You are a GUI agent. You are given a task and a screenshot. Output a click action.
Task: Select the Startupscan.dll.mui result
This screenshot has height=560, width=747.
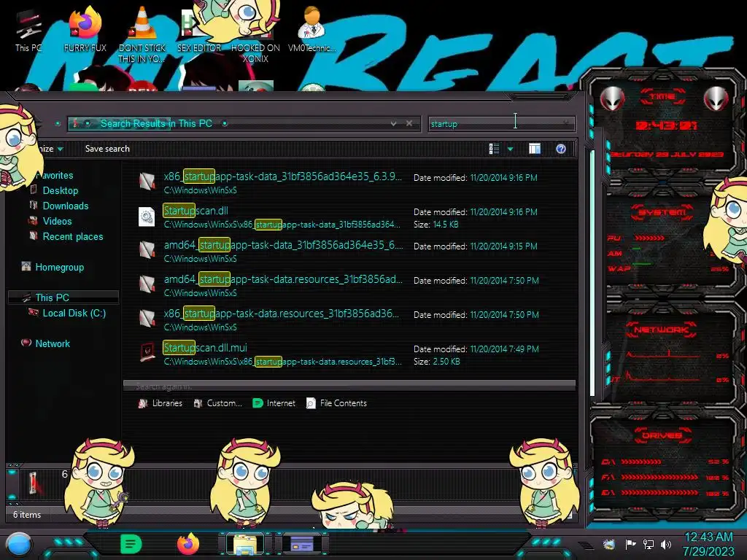pyautogui.click(x=338, y=354)
